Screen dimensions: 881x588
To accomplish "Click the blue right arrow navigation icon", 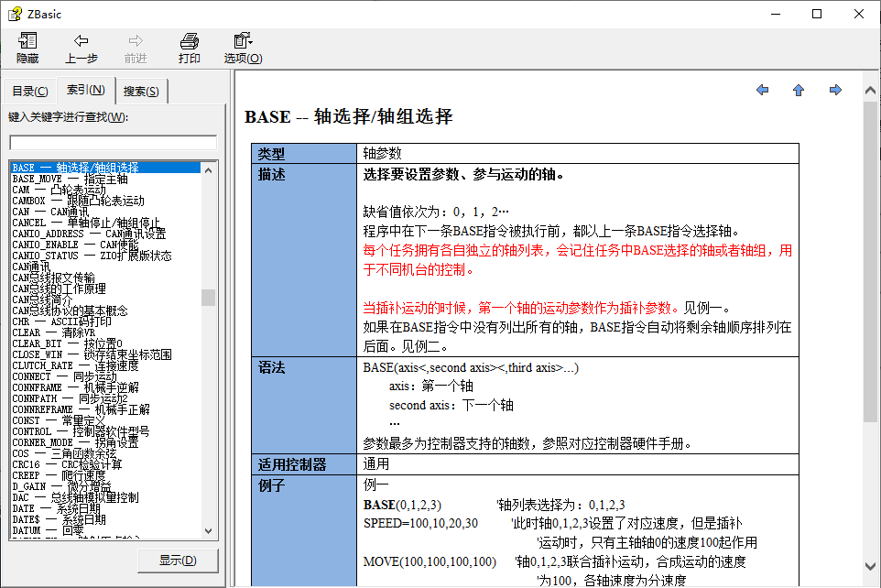I will (x=835, y=90).
